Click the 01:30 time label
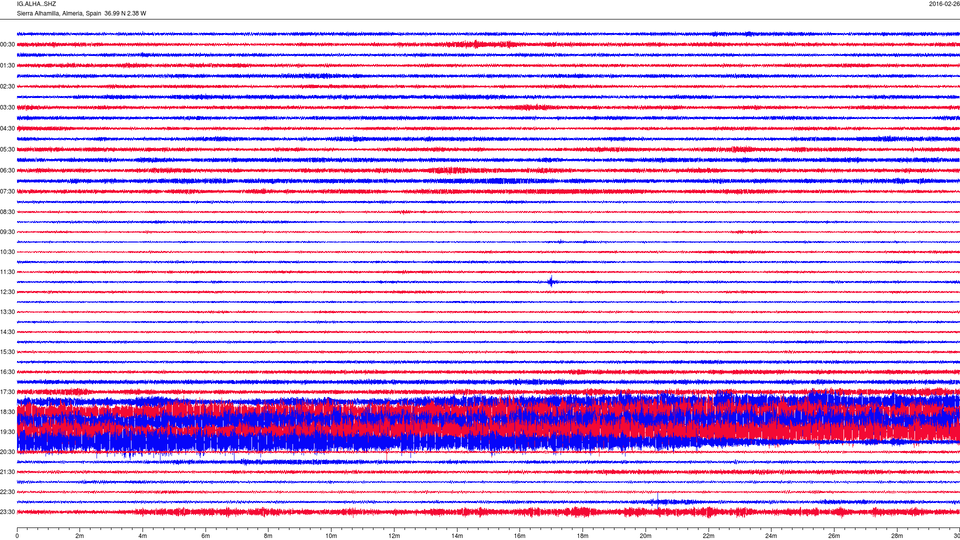960x540 pixels. [x=7, y=66]
